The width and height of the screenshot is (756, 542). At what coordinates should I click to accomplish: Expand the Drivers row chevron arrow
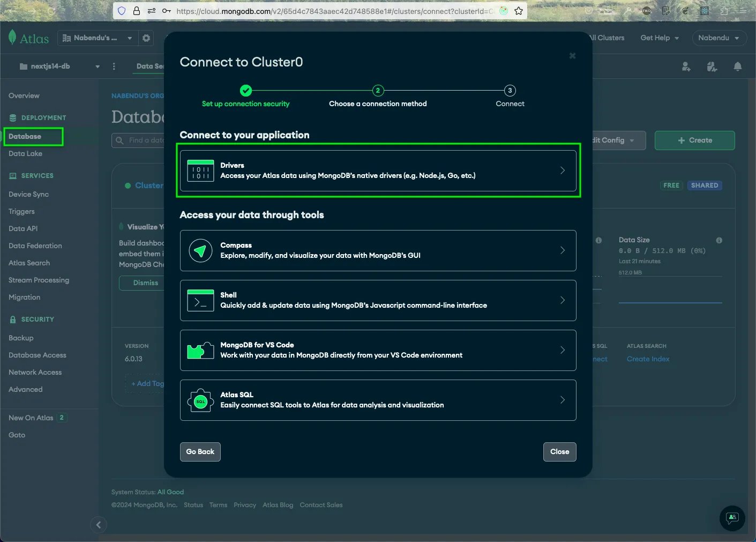[x=562, y=170]
